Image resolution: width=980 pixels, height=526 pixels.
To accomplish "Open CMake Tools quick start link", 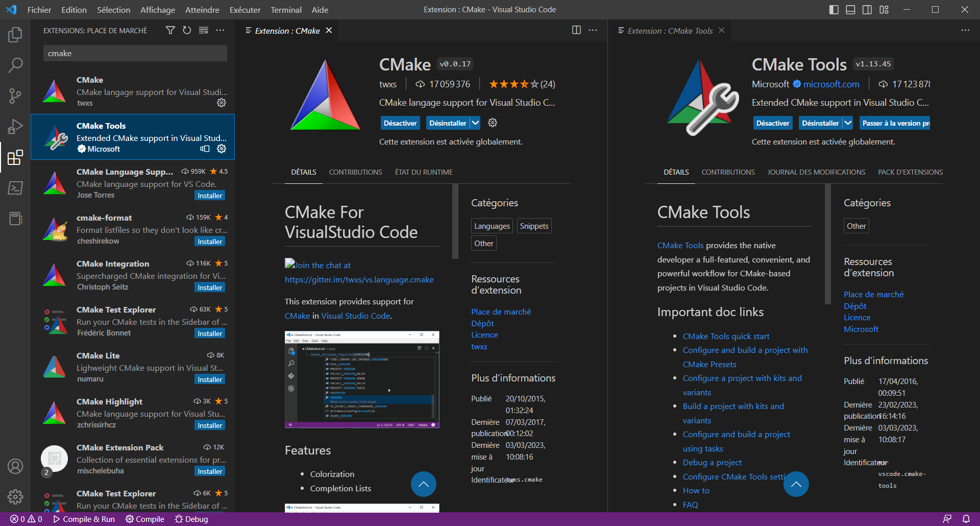I will click(x=726, y=336).
